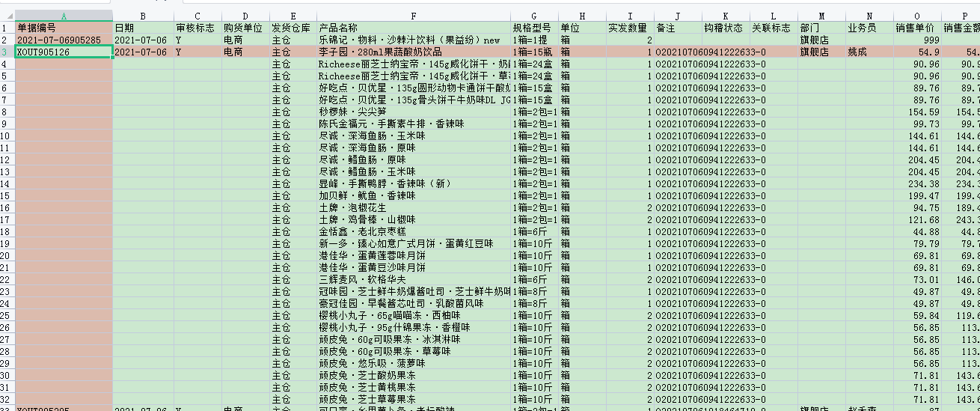Select column G header
The width and height of the screenshot is (980, 411).
(535, 16)
